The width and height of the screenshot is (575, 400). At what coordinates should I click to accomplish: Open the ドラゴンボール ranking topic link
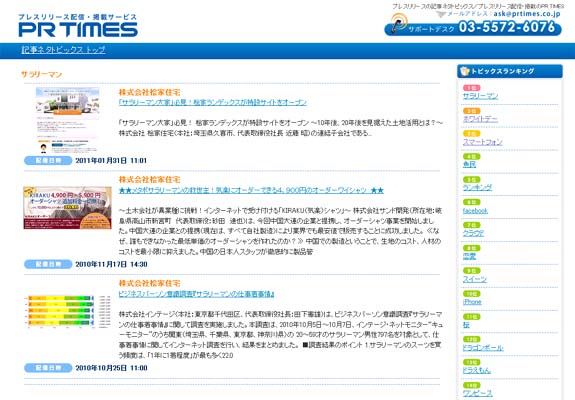(x=483, y=348)
